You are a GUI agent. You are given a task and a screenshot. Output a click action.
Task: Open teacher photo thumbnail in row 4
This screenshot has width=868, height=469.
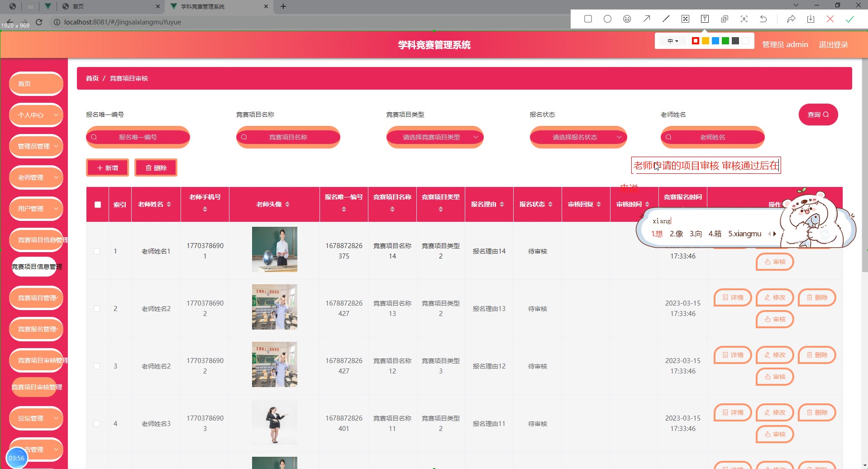point(275,422)
